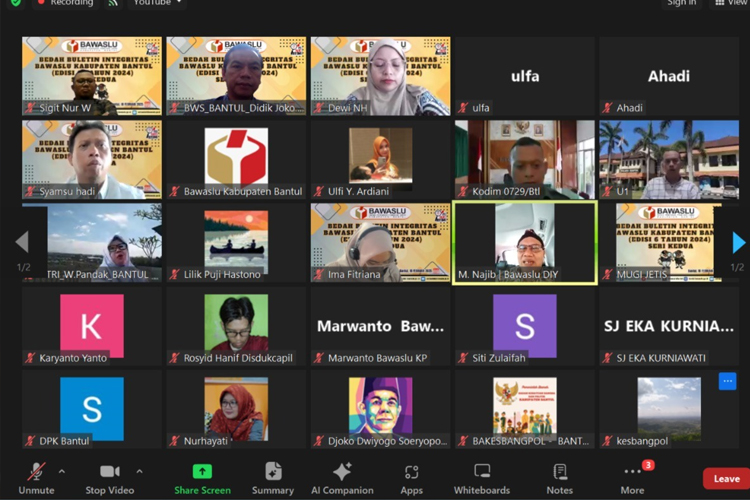Open audio options arrow beside Unmute
Viewport: 750px width, 500px height.
62,471
